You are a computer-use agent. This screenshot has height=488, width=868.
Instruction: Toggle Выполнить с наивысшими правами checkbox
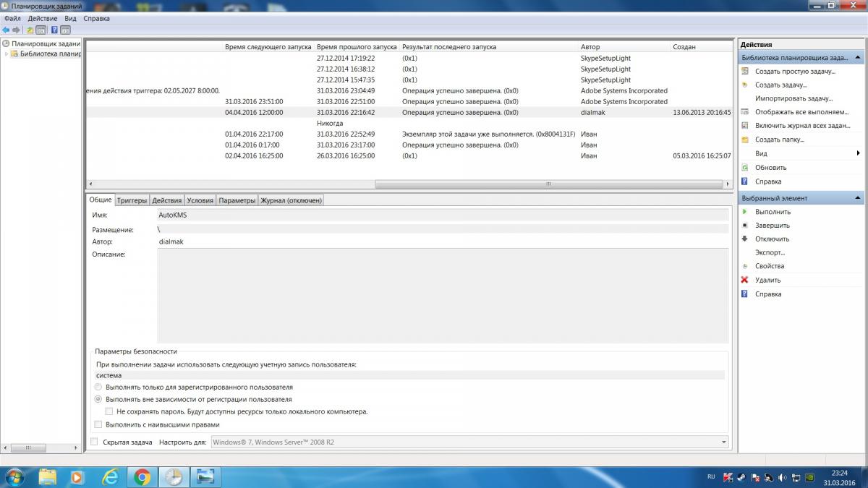click(x=98, y=424)
